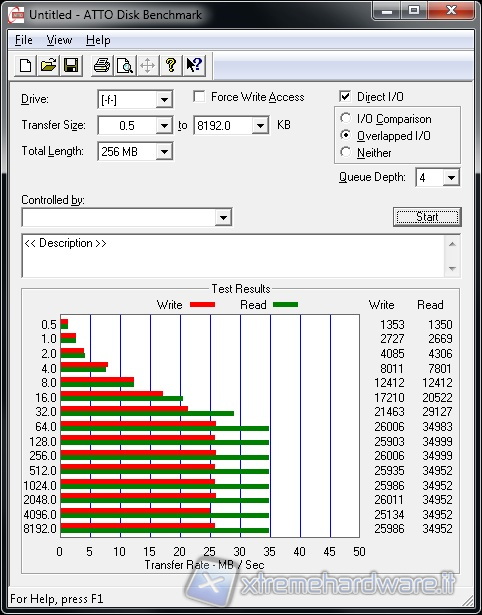Open Print Preview magnifier icon

tap(125, 65)
